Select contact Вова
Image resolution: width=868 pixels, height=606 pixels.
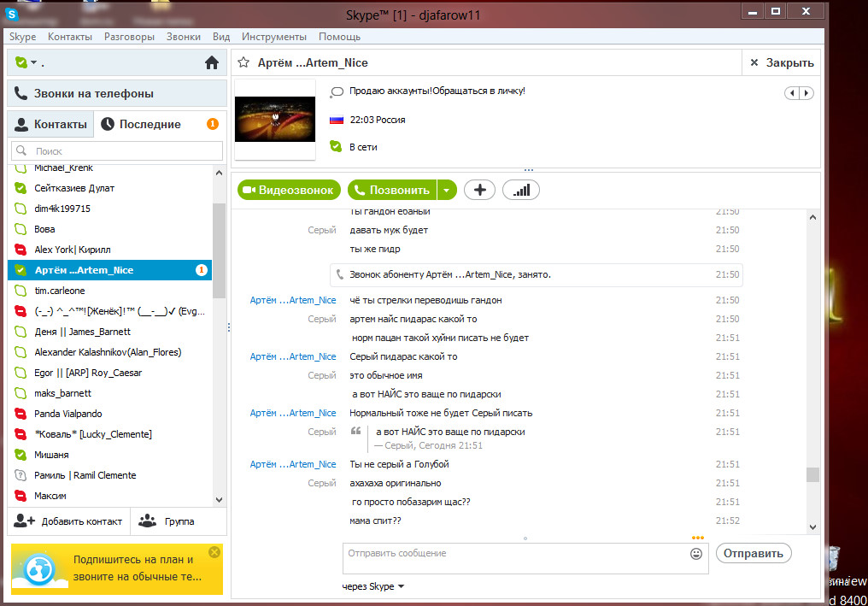[x=109, y=229]
